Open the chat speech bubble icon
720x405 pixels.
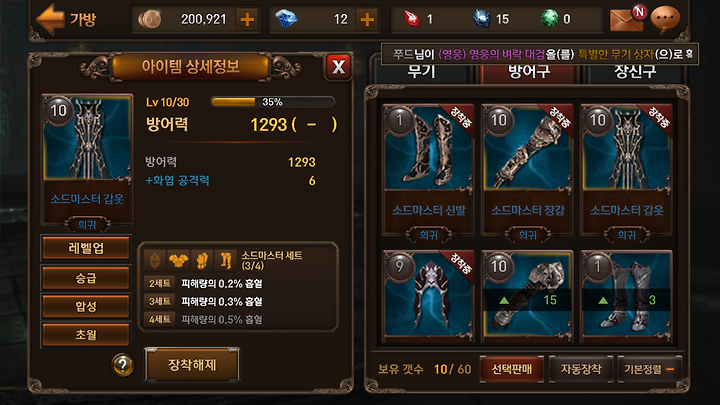pyautogui.click(x=665, y=20)
